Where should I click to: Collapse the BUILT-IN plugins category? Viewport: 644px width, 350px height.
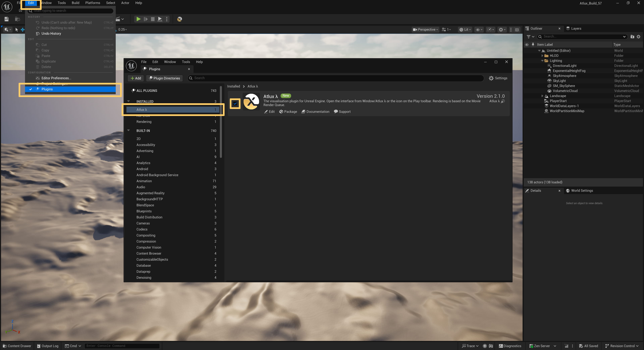tap(128, 130)
